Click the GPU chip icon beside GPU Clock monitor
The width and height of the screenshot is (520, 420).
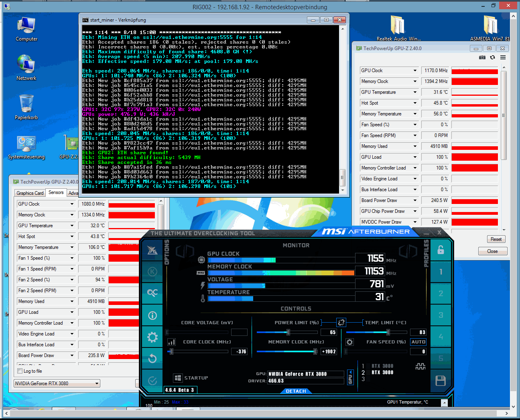[x=201, y=260]
